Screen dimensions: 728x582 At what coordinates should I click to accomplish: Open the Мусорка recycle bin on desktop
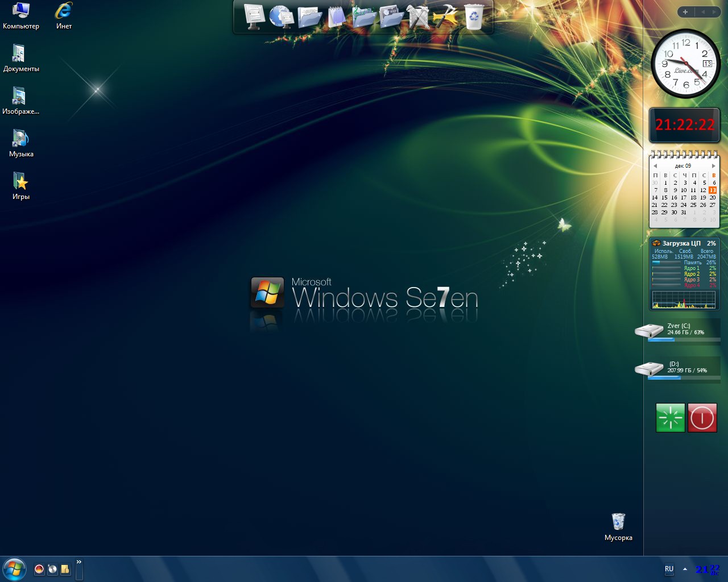click(618, 527)
